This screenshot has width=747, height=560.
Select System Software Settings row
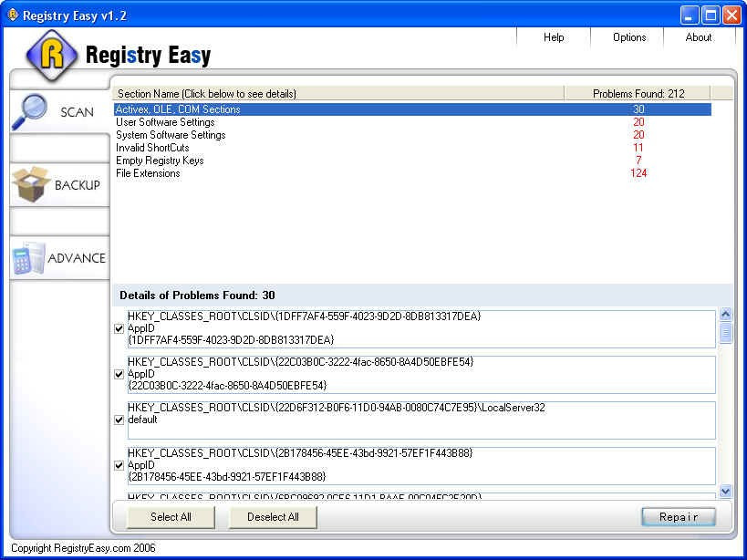pyautogui.click(x=412, y=135)
